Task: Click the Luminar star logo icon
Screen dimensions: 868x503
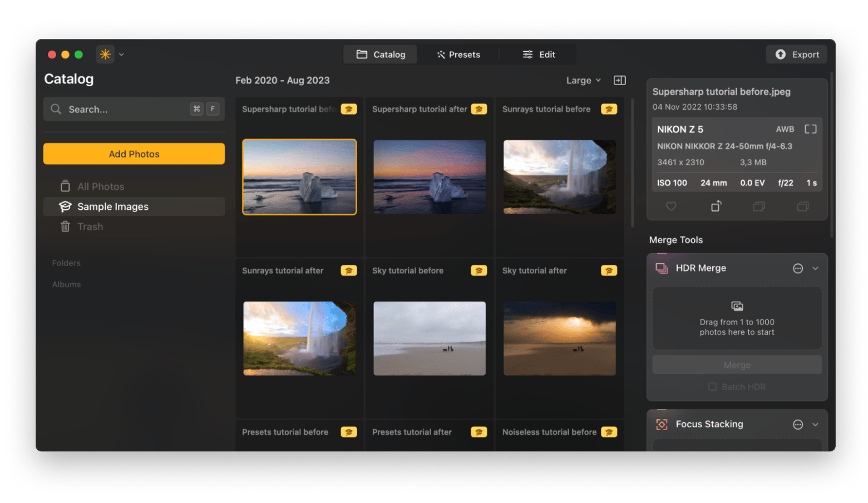Action: pos(105,55)
